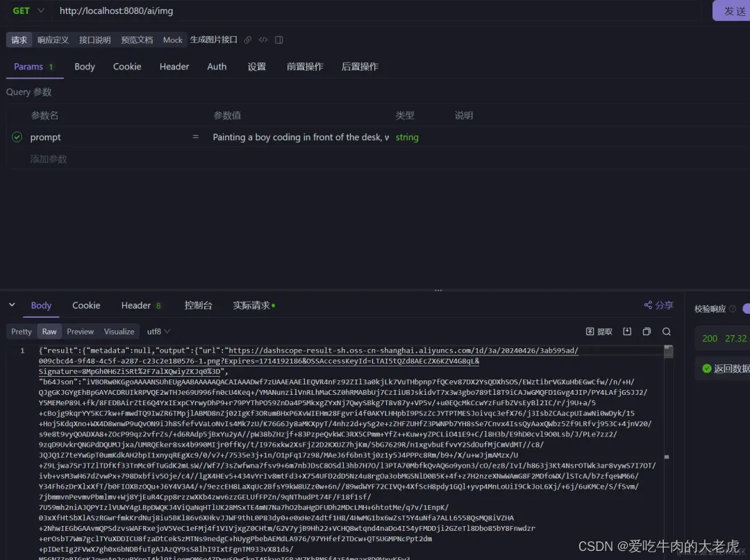Image resolution: width=750 pixels, height=560 pixels.
Task: Select the response Body tab
Action: [x=41, y=305]
